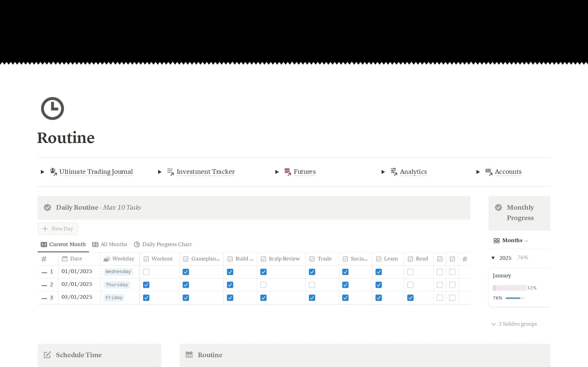Click the January 12% pink progress bar
Screen dimensions: 588x367
[509, 288]
